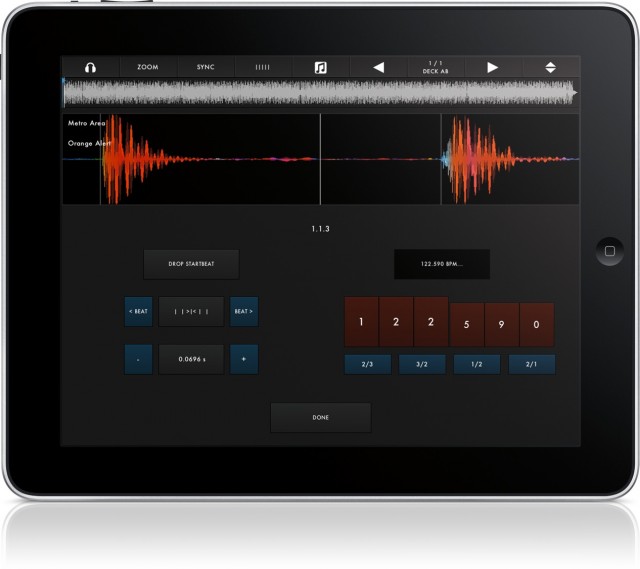Expand the up-down arrows panel control
Image resolution: width=640 pixels, height=569 pixels.
(x=549, y=67)
